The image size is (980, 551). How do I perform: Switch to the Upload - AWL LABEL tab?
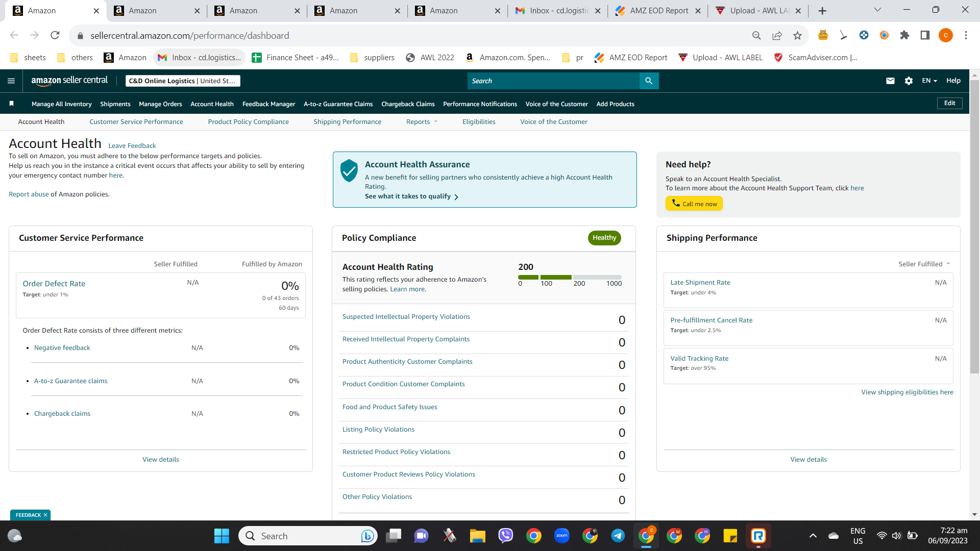[x=759, y=11]
